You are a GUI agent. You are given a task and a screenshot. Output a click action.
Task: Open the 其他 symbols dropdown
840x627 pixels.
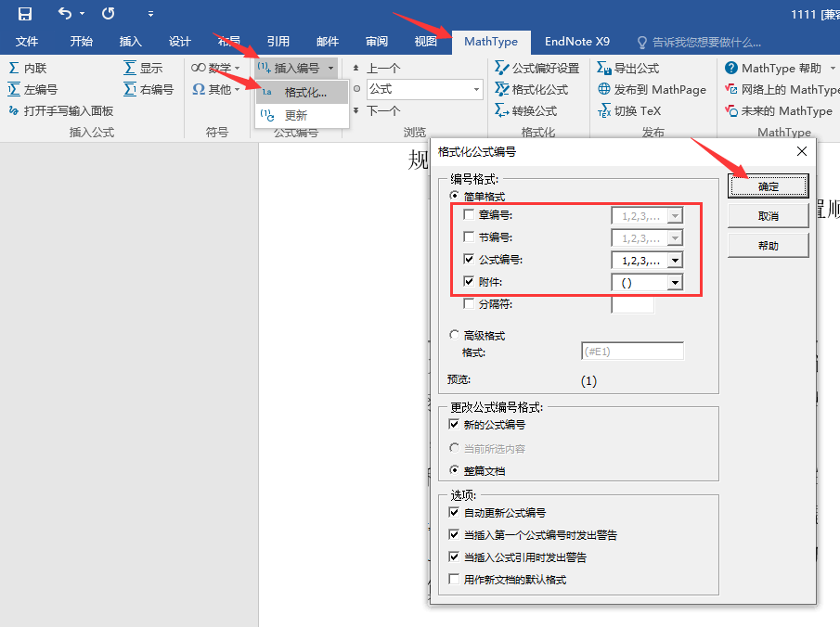tap(216, 89)
